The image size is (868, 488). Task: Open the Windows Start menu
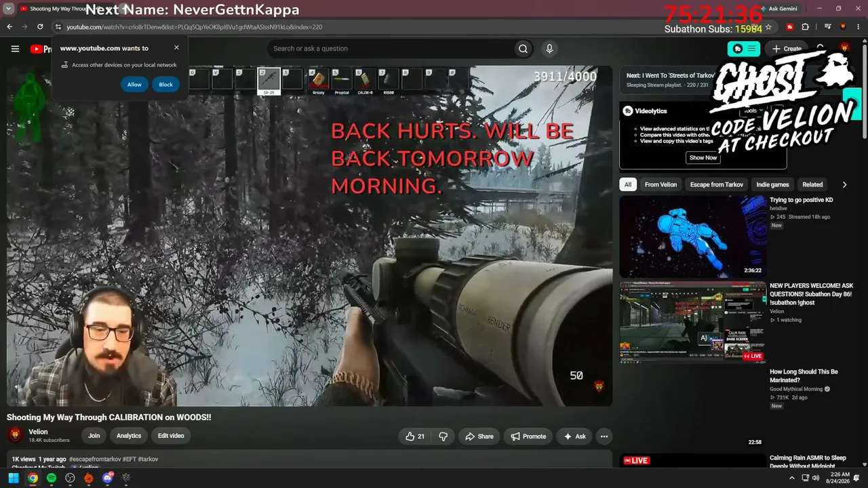click(14, 479)
